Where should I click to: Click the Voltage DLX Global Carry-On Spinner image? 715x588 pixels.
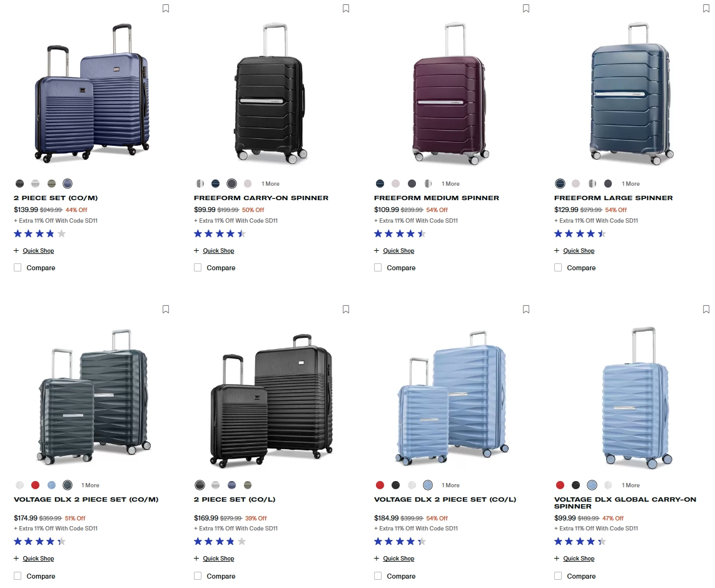click(632, 400)
